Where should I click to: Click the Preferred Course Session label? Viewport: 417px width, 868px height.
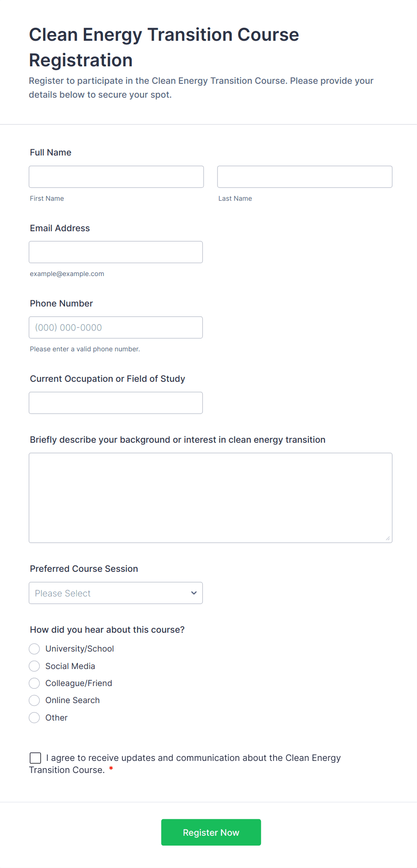[84, 569]
